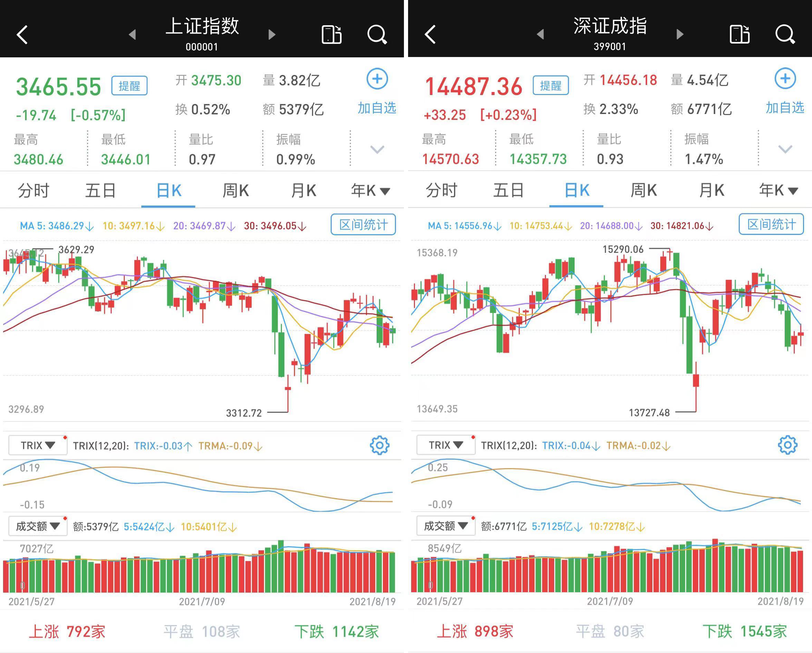Open TRIX settings gear on 深证成指
812x653 pixels.
(x=787, y=445)
